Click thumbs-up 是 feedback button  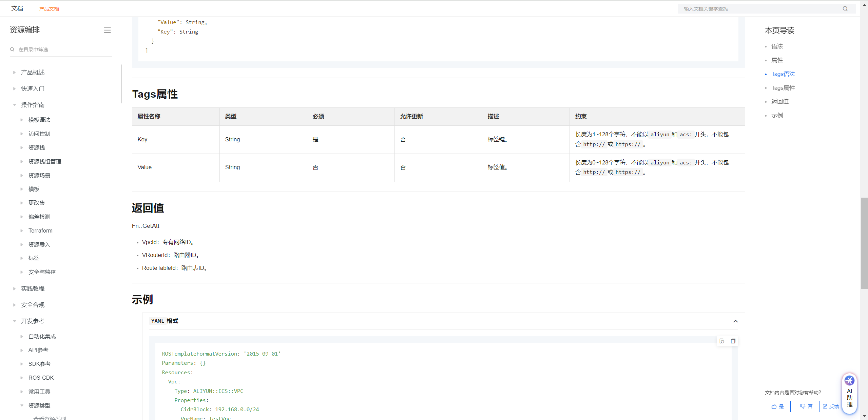777,406
